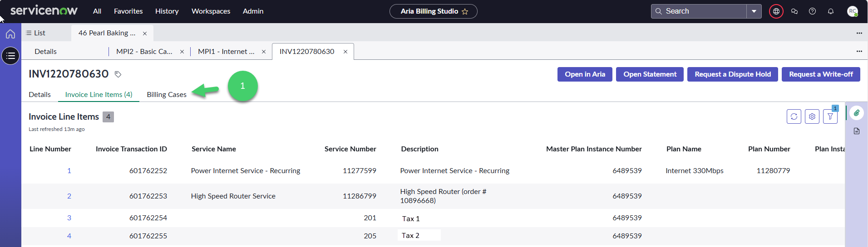Open the attachments paperclip icon
Viewport: 868px width, 247px height.
(x=857, y=113)
